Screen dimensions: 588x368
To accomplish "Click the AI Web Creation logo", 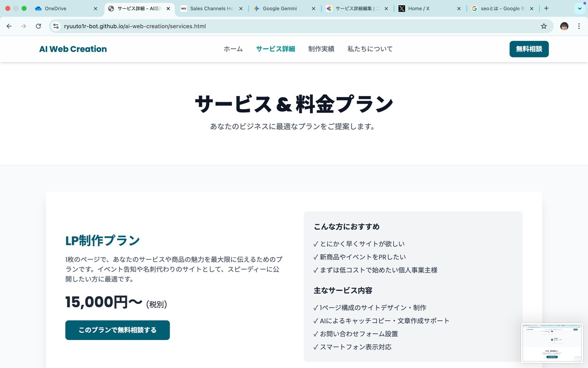I will 73,49.
